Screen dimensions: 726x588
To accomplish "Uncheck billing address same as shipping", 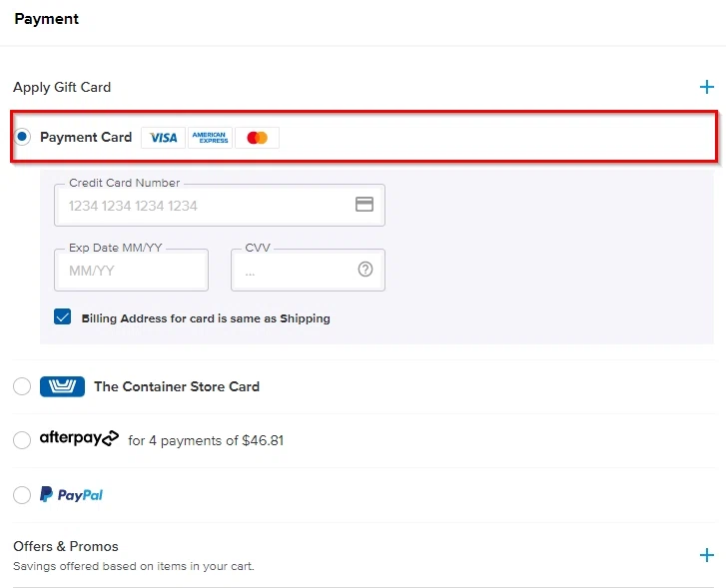I will [63, 317].
